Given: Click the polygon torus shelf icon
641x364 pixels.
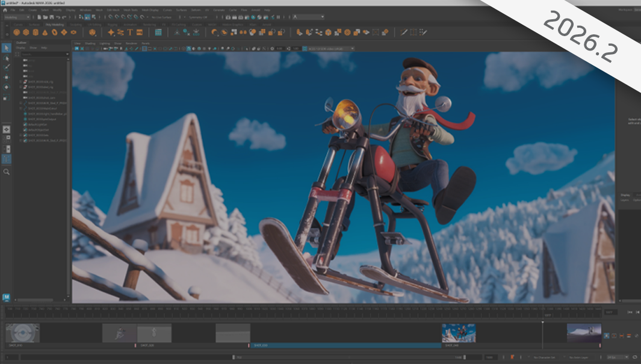Looking at the screenshot, I should pos(54,32).
